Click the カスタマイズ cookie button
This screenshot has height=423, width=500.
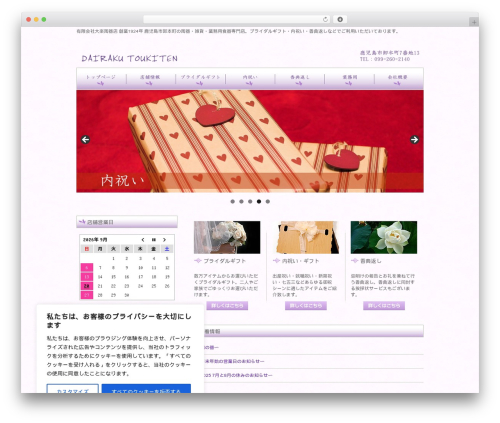(73, 388)
